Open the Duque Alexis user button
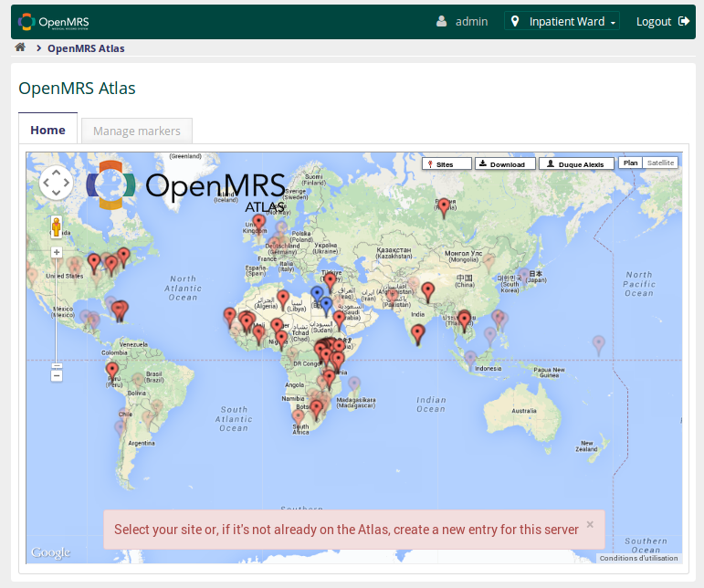Image resolution: width=704 pixels, height=588 pixels. coord(576,163)
